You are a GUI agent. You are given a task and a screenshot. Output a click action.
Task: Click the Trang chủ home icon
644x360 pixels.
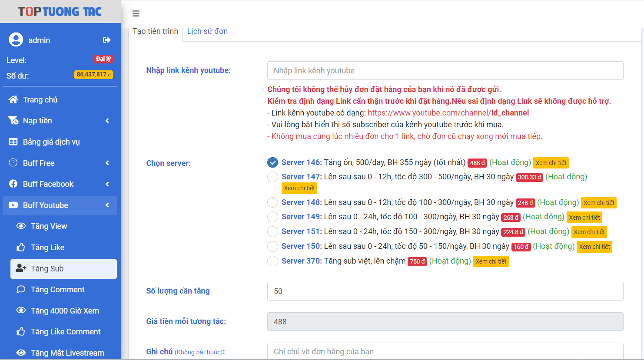[x=13, y=99]
